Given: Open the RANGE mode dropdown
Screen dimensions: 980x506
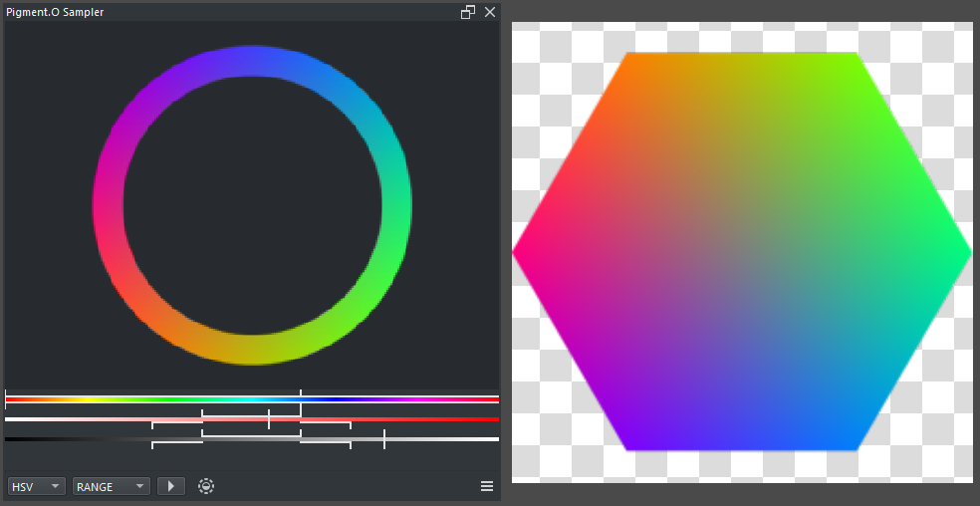Looking at the screenshot, I should [x=111, y=486].
